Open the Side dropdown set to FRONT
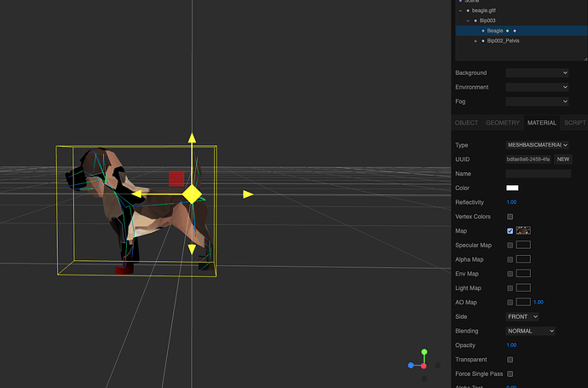The width and height of the screenshot is (588, 388). (522, 316)
